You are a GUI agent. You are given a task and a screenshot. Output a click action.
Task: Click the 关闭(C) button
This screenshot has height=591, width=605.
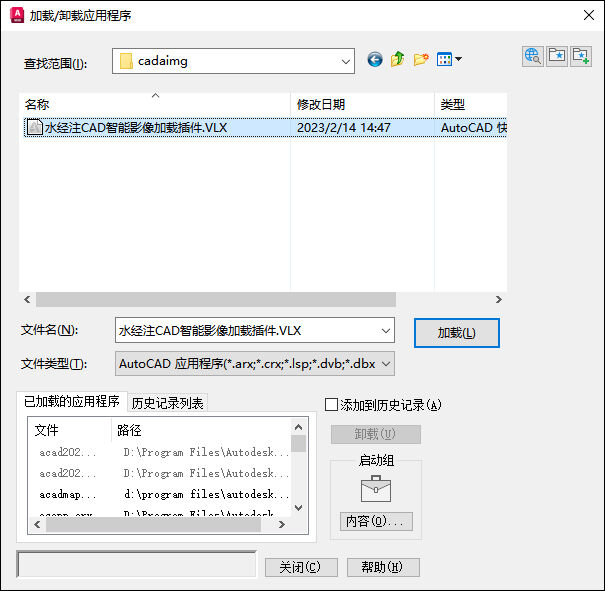pyautogui.click(x=301, y=567)
